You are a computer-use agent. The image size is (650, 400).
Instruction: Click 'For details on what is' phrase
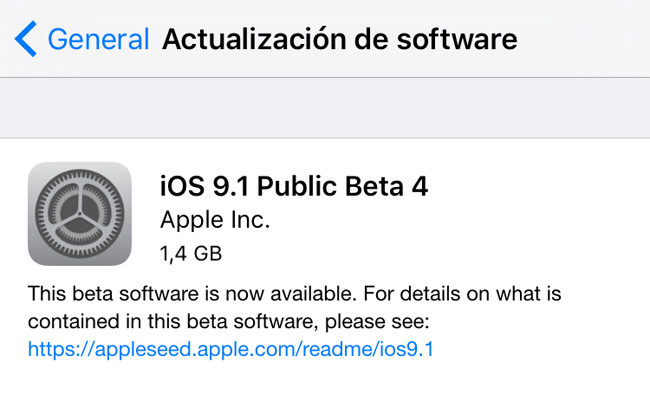[x=462, y=294]
